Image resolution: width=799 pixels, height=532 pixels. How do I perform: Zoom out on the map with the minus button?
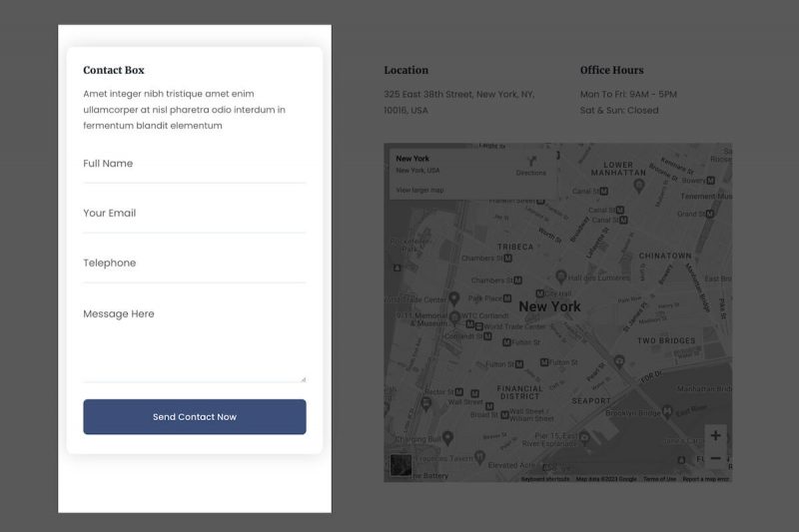(x=715, y=459)
